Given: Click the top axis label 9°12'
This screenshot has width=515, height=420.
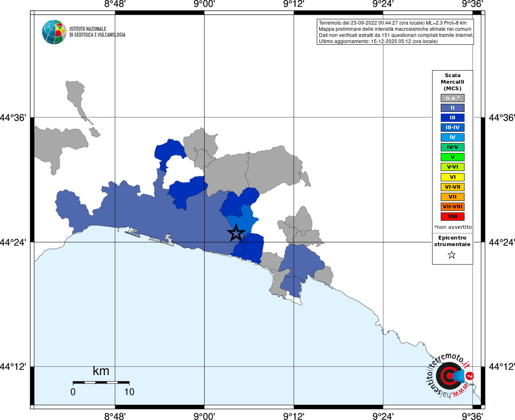Looking at the screenshot, I should [294, 4].
